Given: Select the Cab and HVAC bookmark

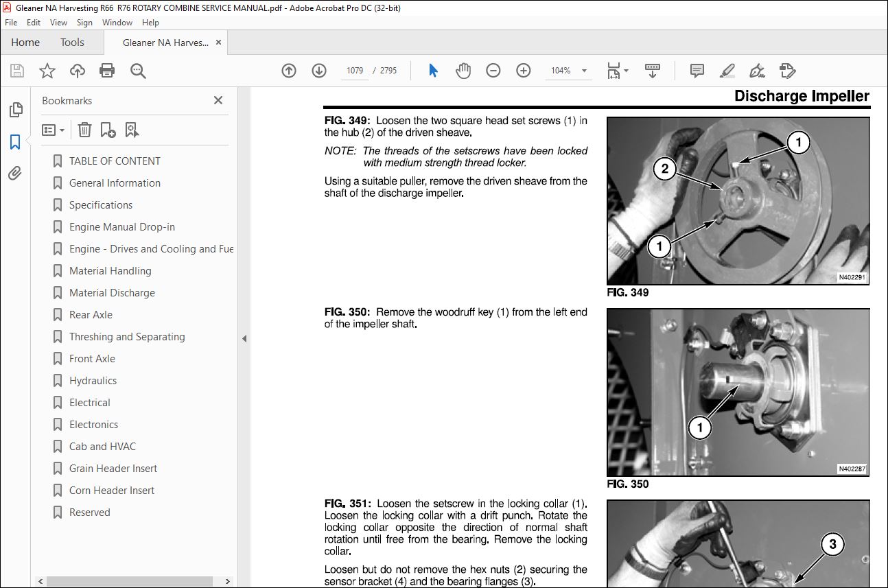Looking at the screenshot, I should pos(102,447).
